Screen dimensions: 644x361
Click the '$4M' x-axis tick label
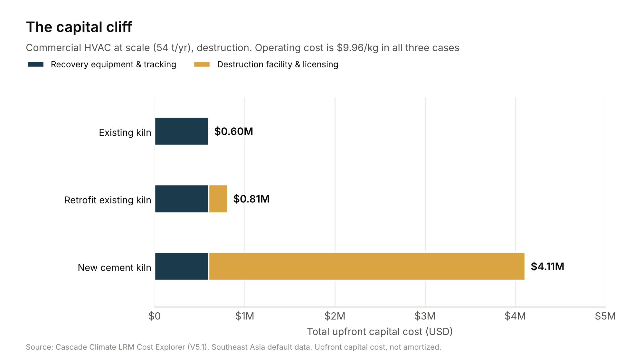(515, 316)
